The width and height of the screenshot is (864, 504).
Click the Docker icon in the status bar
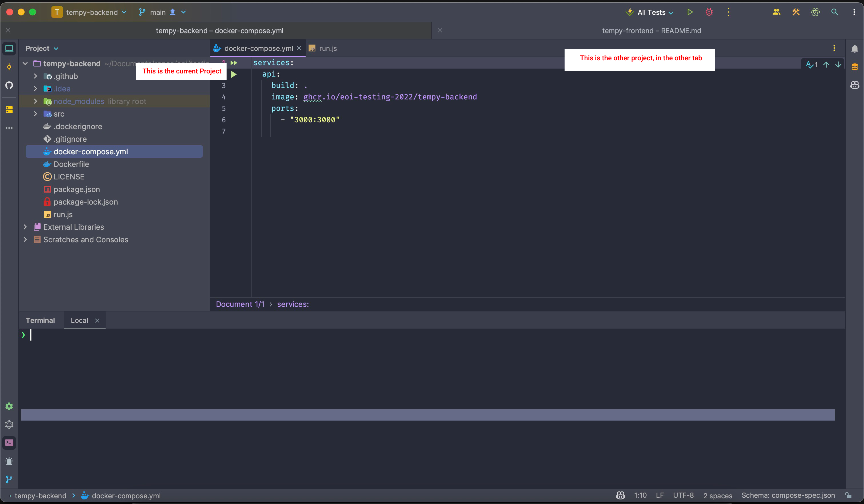coord(620,495)
